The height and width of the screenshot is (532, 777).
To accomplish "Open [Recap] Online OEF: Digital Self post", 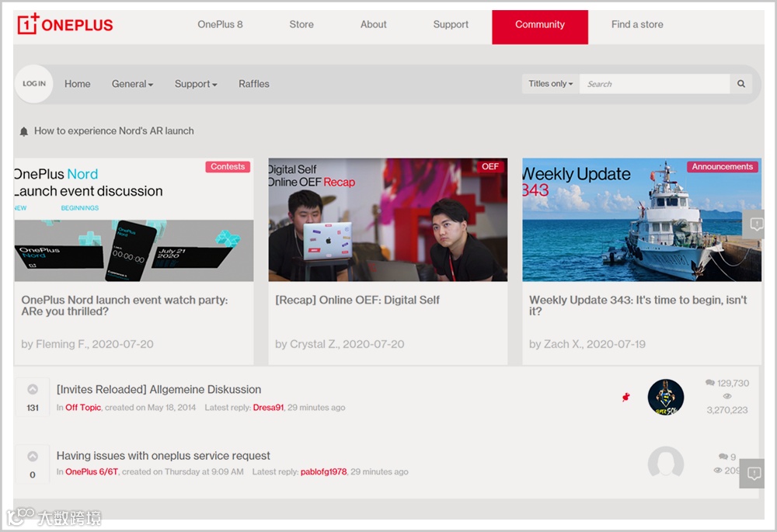I will point(357,300).
